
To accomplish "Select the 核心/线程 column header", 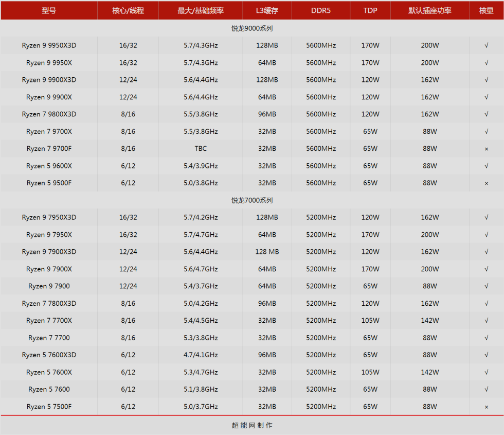I will (128, 11).
